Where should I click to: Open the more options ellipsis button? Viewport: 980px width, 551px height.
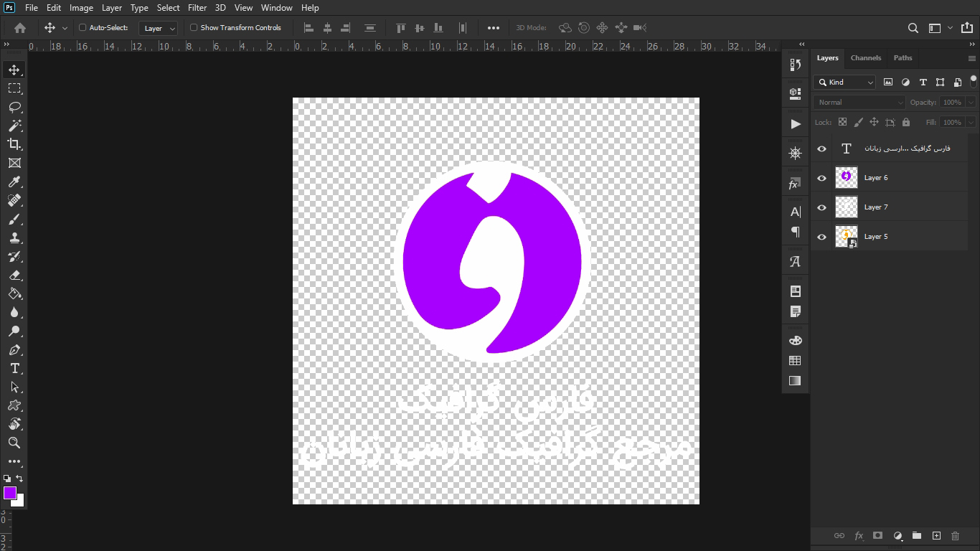[x=494, y=28]
